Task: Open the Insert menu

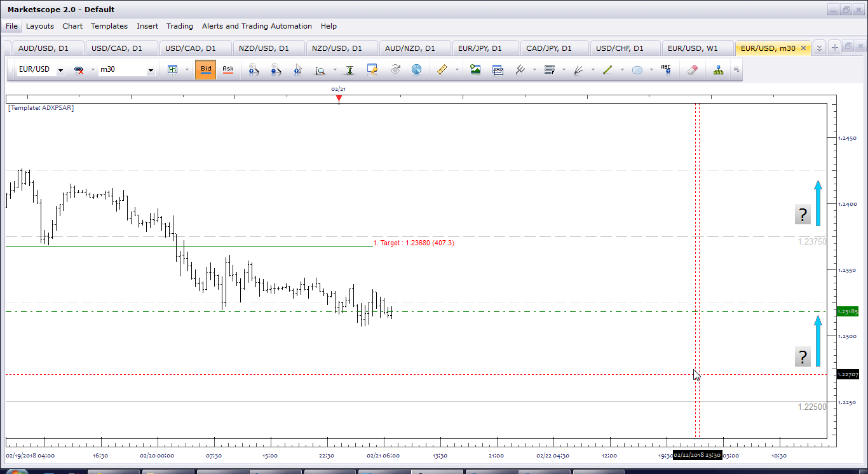Action: coord(147,26)
